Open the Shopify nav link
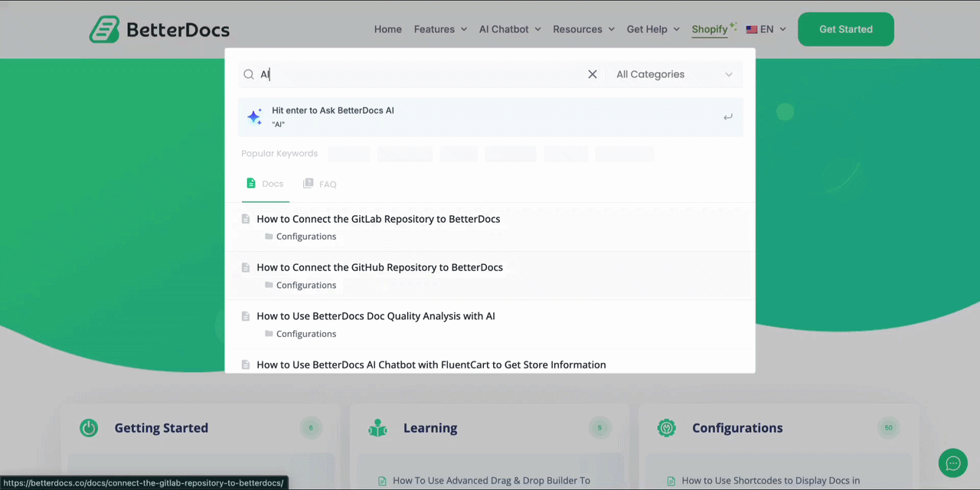The image size is (980, 490). click(710, 29)
